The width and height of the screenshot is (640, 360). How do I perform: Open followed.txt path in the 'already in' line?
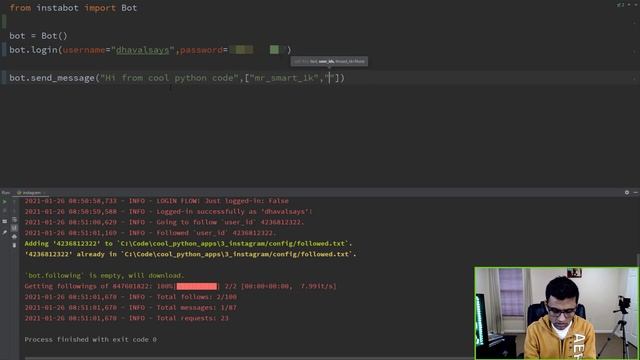point(238,254)
